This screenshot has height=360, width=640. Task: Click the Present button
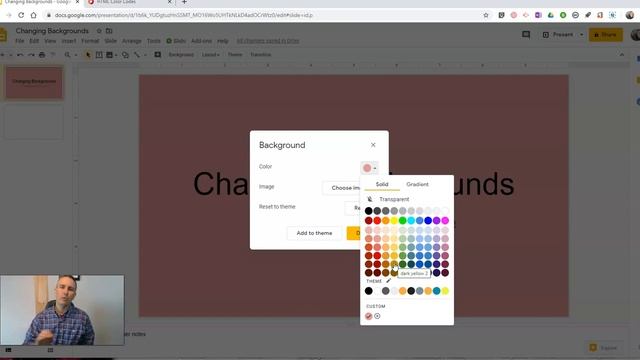click(558, 35)
